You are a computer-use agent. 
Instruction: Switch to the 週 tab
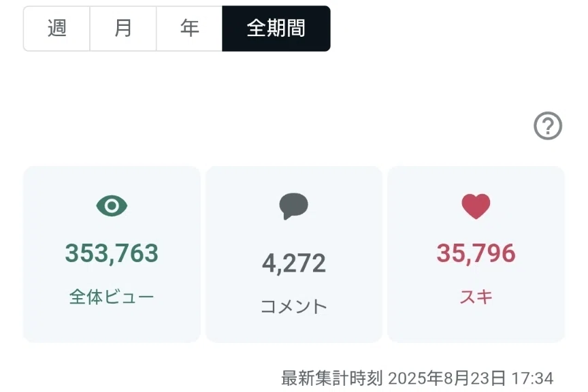[x=56, y=29]
